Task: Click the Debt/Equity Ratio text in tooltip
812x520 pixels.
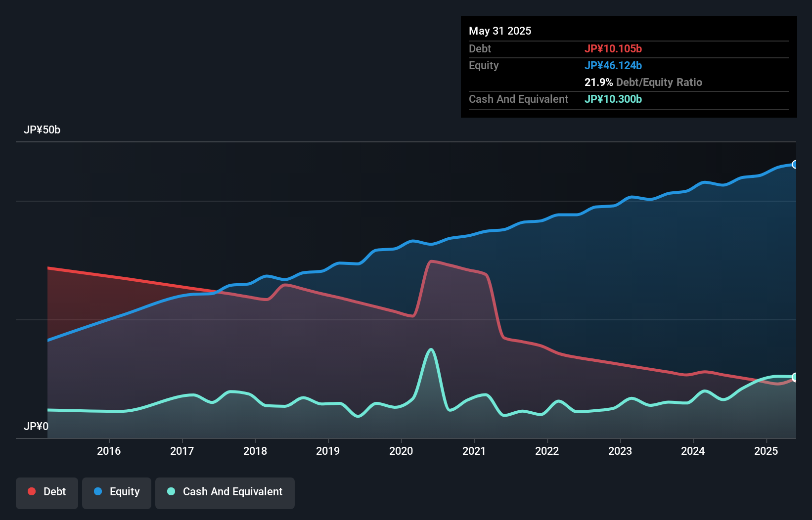Action: pyautogui.click(x=659, y=83)
